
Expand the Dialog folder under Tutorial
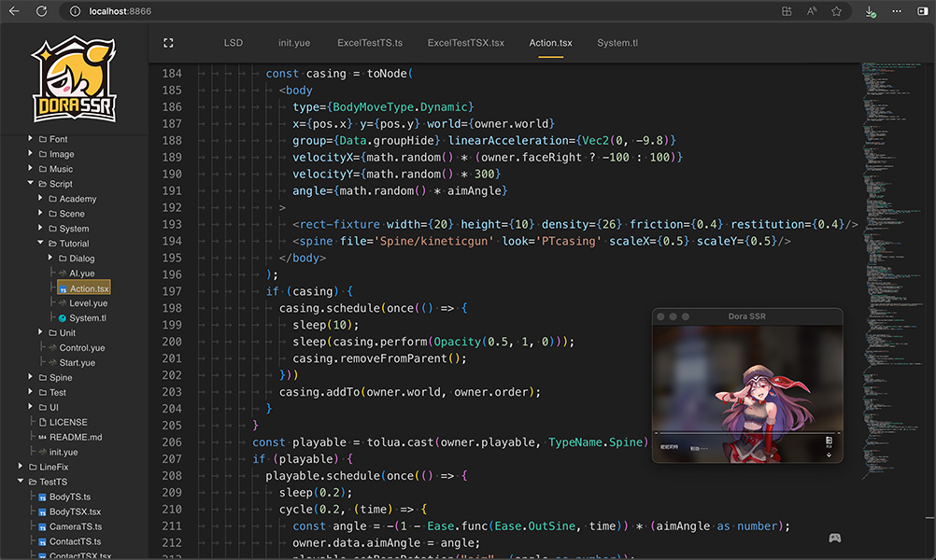tap(50, 259)
